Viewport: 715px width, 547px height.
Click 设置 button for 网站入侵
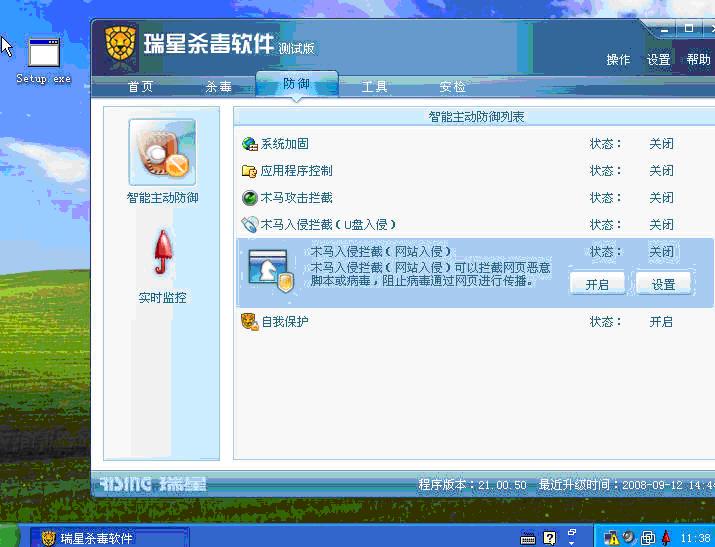point(663,284)
